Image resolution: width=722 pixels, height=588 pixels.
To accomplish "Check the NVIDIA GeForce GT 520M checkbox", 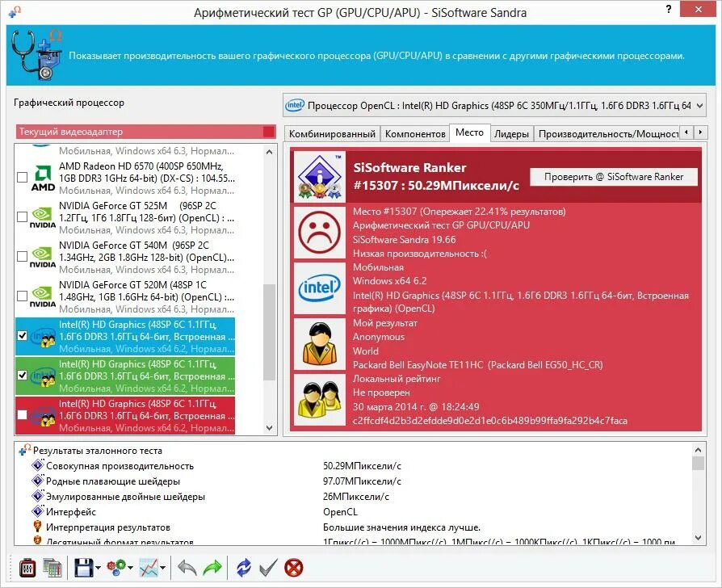I will 22,296.
